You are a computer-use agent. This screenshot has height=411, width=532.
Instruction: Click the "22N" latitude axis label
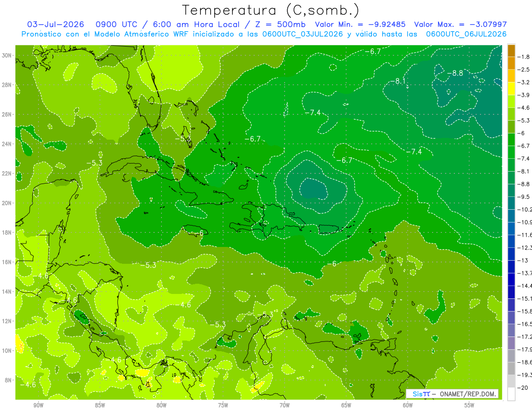(7, 173)
